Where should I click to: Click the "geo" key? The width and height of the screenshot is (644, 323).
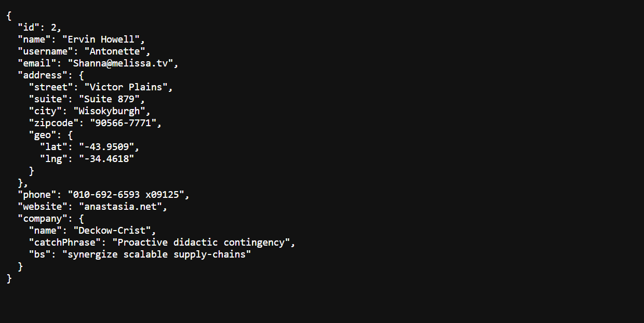pos(43,135)
